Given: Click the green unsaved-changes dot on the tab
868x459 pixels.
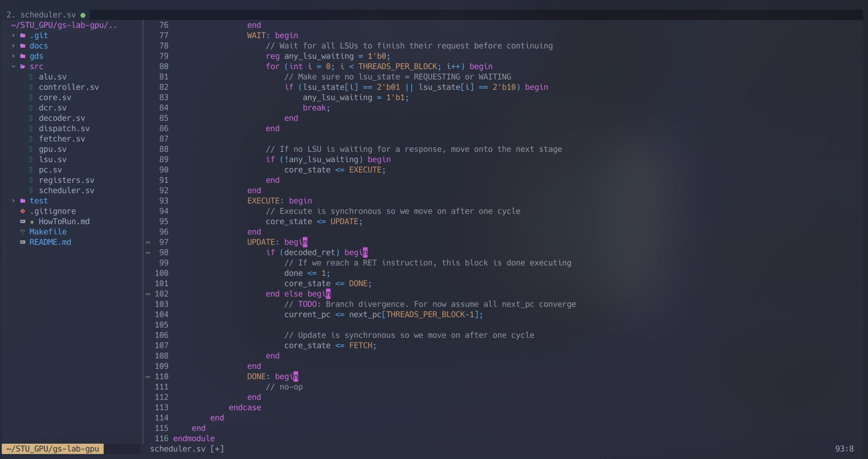Looking at the screenshot, I should 82,15.
